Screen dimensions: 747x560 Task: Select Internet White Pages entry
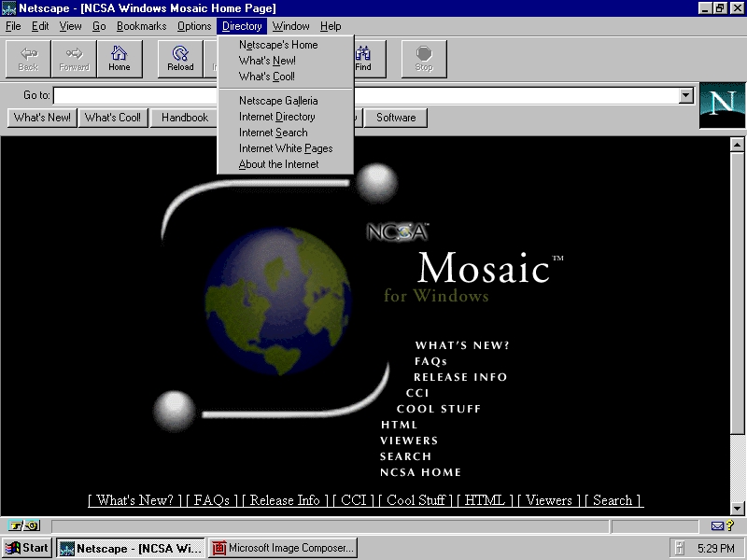point(286,148)
